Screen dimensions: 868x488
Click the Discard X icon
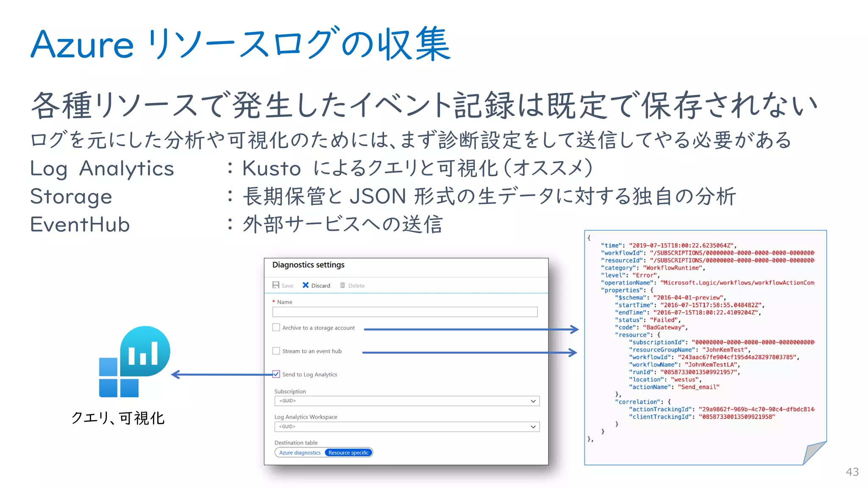pyautogui.click(x=306, y=285)
